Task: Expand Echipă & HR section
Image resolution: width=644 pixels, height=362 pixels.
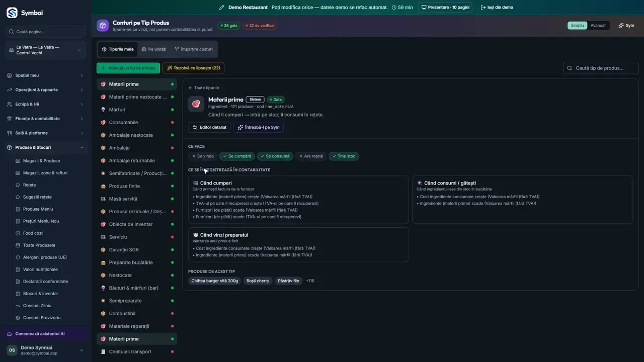Action: (x=45, y=104)
